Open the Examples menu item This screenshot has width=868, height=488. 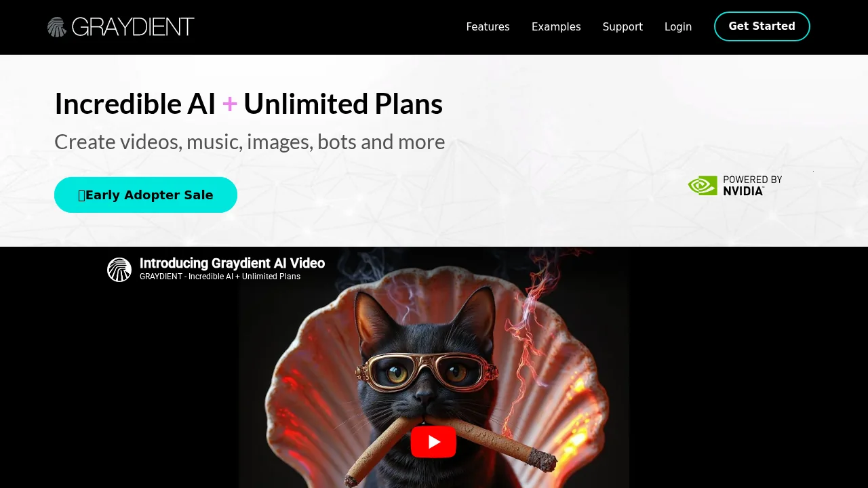[x=556, y=27]
